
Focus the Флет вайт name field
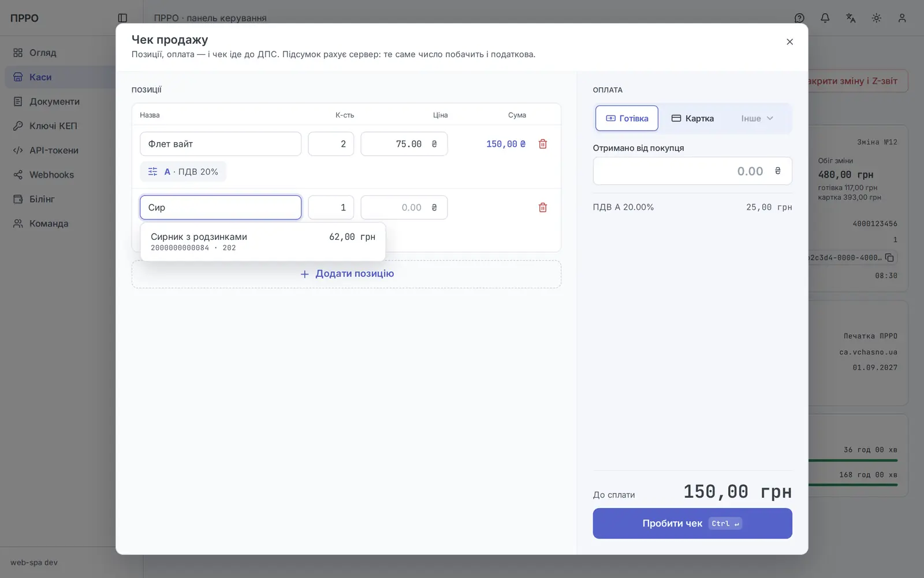tap(221, 144)
